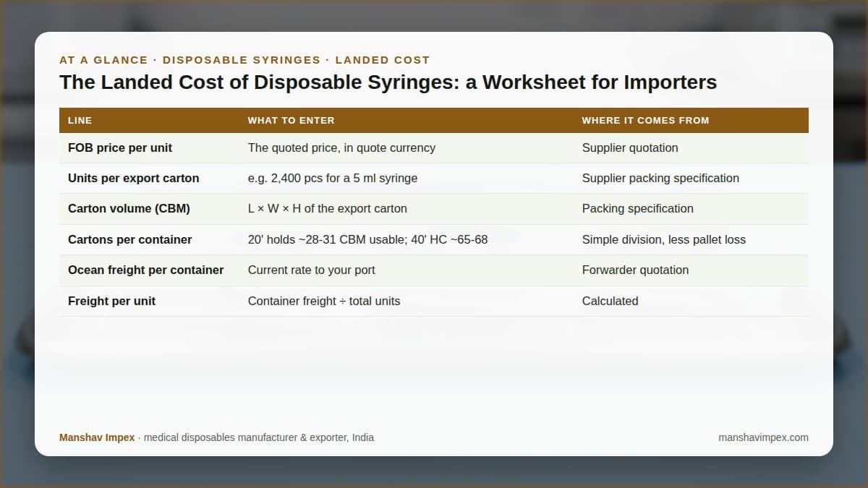Viewport: 868px width, 488px height.
Task: Click 'Carton volume (CBM)' label
Action: tap(129, 208)
